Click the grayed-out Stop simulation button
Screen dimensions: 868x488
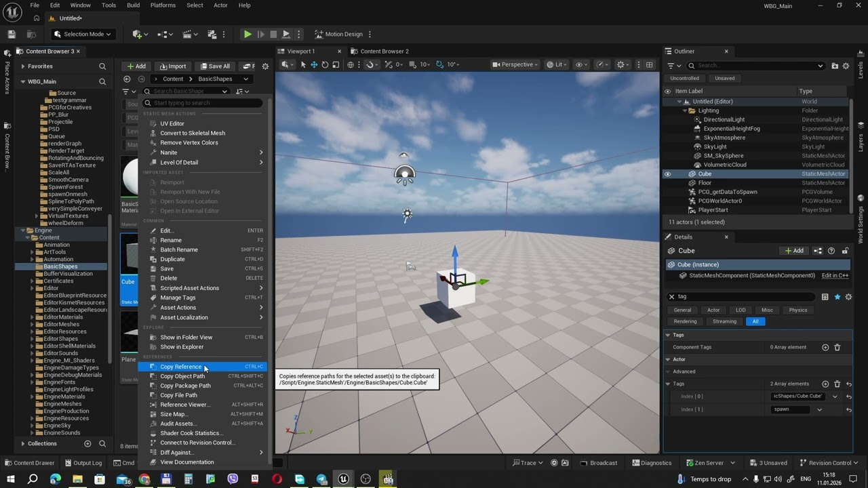coord(273,34)
